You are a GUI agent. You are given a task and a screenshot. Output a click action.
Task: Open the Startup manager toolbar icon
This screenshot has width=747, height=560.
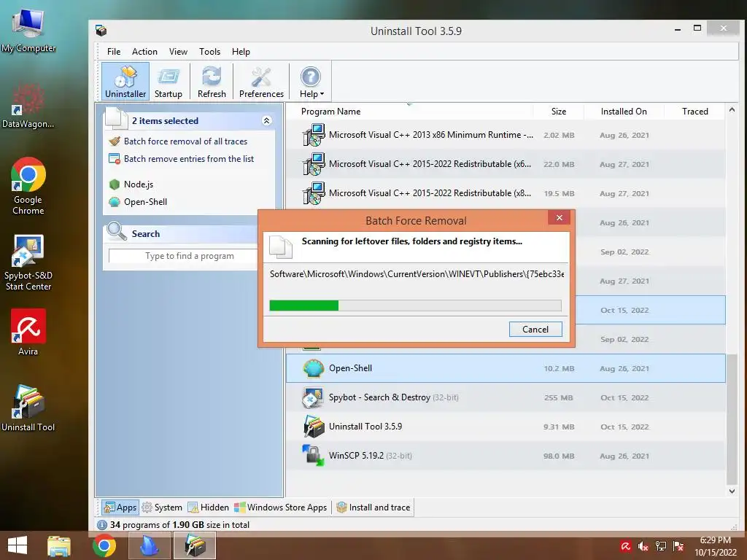[x=169, y=82]
